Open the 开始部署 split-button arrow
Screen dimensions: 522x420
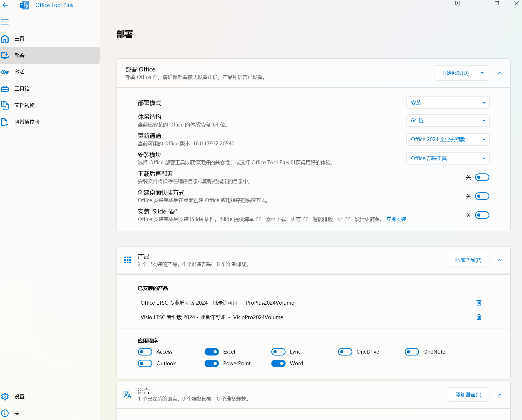click(482, 73)
